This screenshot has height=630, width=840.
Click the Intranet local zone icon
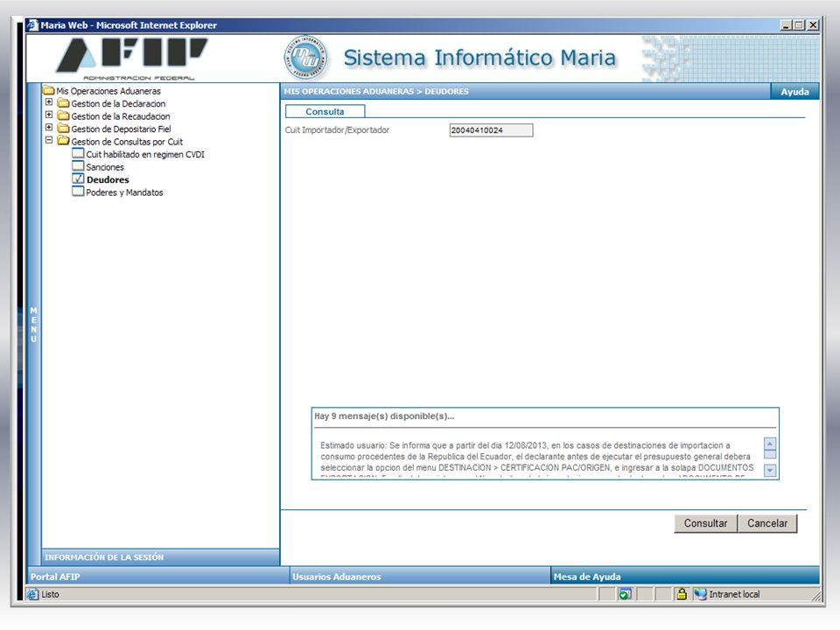point(700,593)
